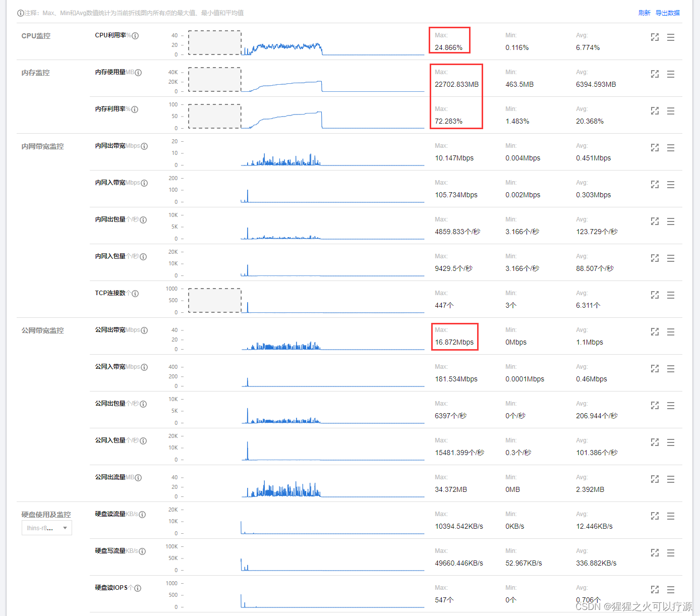
Task: Click info icon next to 公网出带宽
Action: (x=144, y=330)
